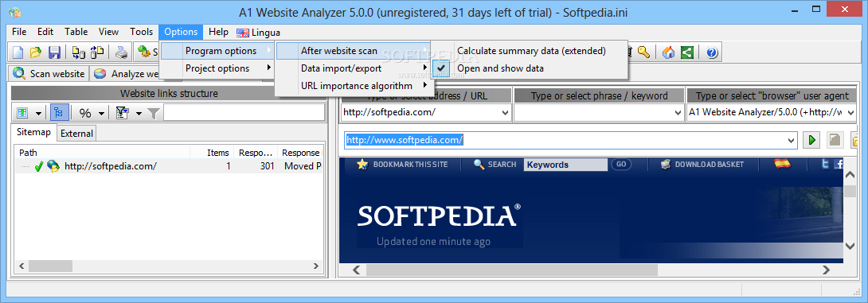The image size is (868, 303).
Task: Click the Twitter icon on Softpedia page
Action: coord(826,164)
